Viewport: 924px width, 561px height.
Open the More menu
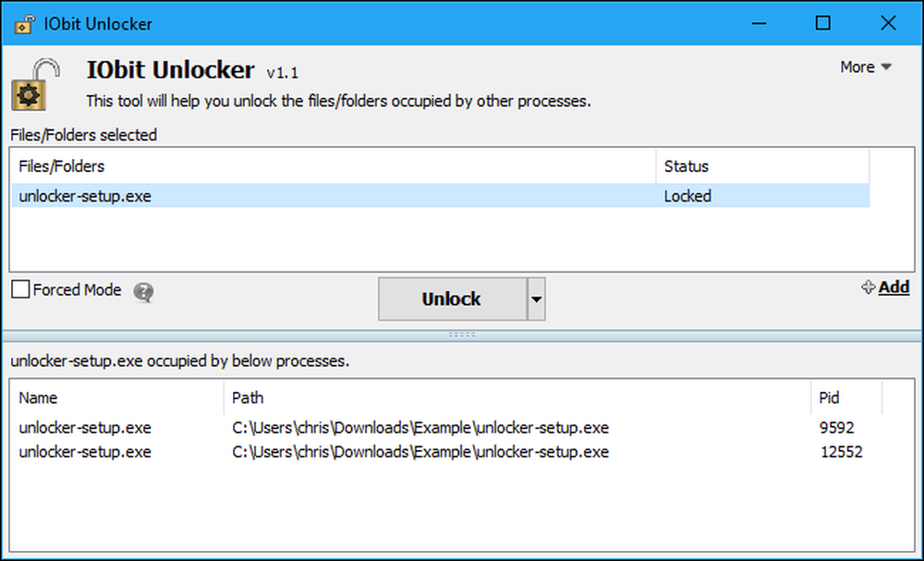pyautogui.click(x=866, y=67)
